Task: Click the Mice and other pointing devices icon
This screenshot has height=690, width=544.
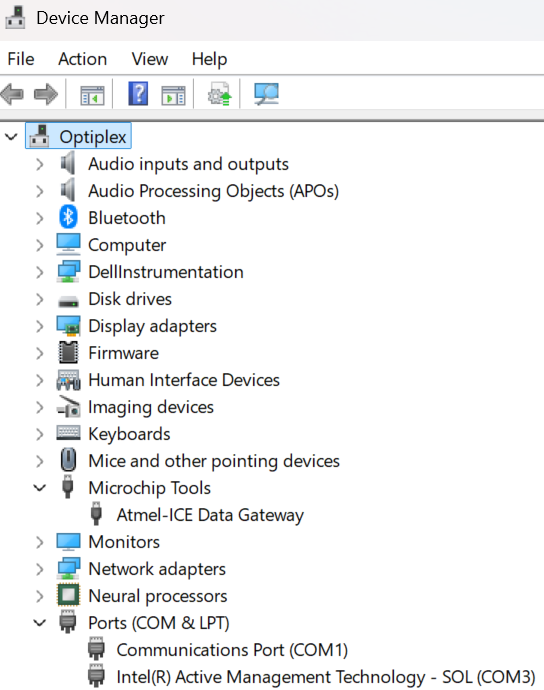Action: pyautogui.click(x=68, y=460)
